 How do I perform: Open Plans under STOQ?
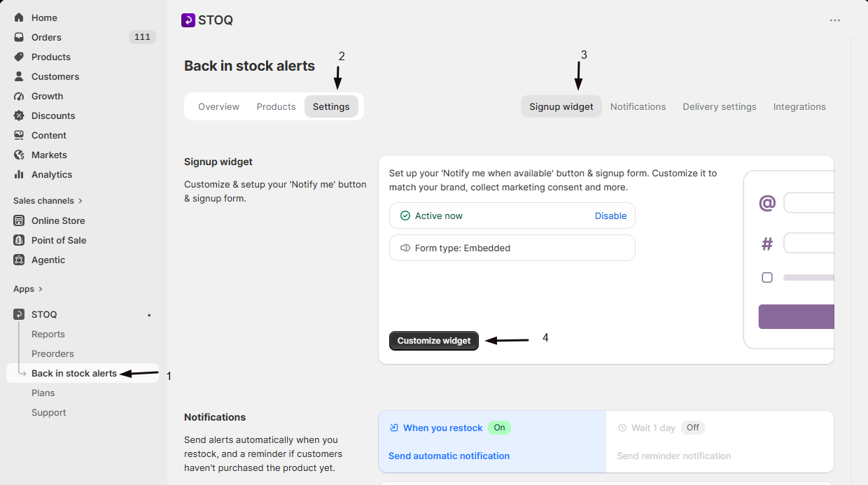coord(43,393)
